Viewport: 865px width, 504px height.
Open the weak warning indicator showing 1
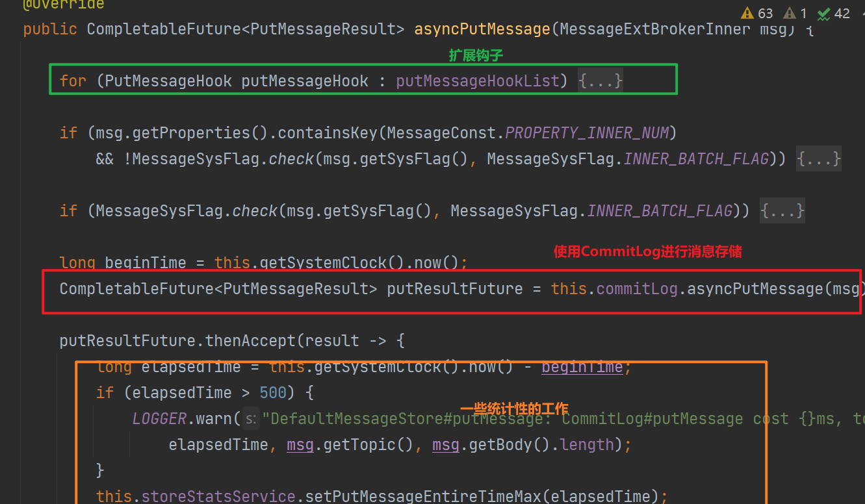point(795,13)
